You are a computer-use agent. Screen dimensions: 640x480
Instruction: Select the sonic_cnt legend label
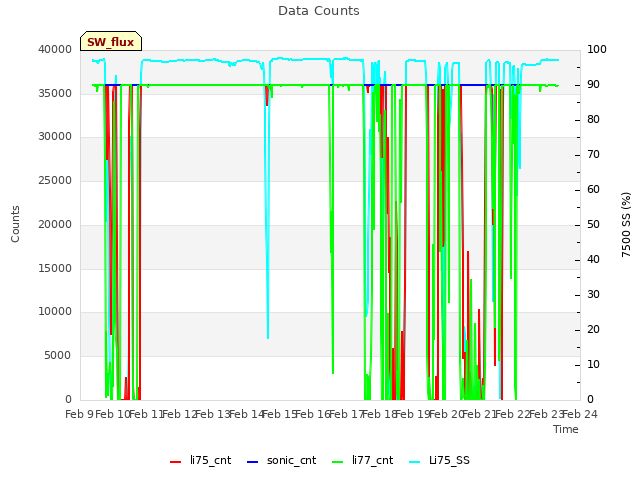[x=291, y=460]
